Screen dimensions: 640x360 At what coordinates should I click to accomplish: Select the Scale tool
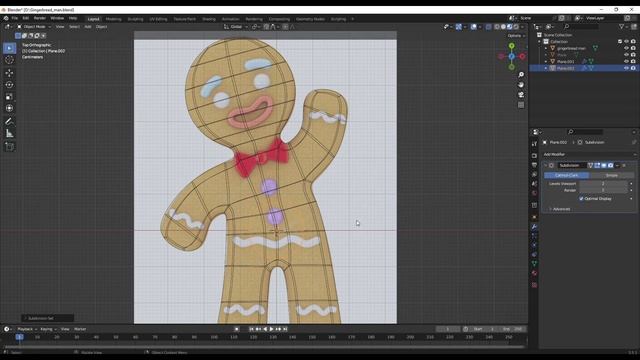click(x=9, y=97)
